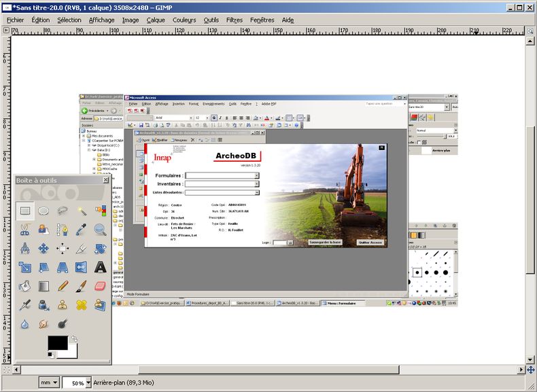
Task: Select the Color Picker eyedropper tool
Action: [x=81, y=230]
